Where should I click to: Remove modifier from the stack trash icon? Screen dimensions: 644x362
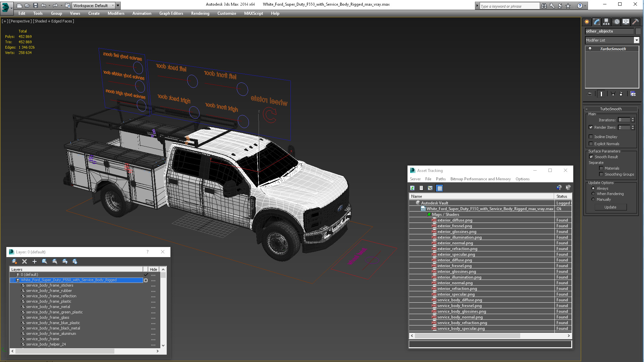pos(621,94)
